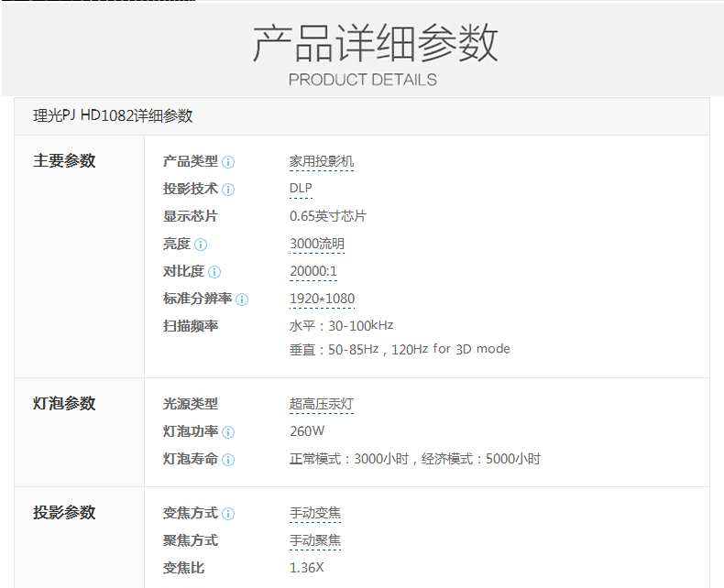Image resolution: width=724 pixels, height=588 pixels.
Task: Open the info icon next to 投影技术
Action: tap(228, 190)
